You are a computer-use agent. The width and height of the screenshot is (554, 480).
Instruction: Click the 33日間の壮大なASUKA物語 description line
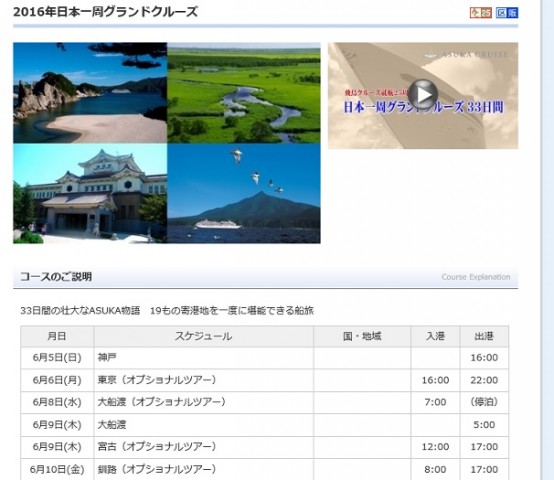pyautogui.click(x=167, y=310)
